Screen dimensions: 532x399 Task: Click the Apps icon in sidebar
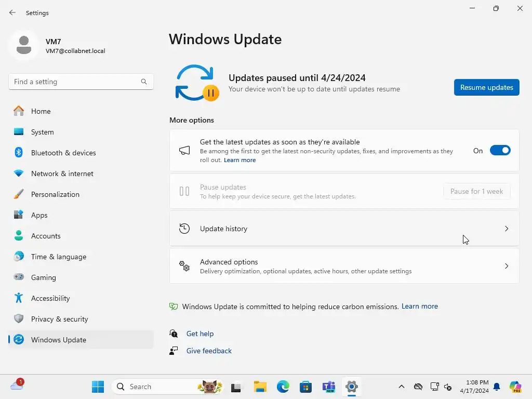pyautogui.click(x=19, y=215)
